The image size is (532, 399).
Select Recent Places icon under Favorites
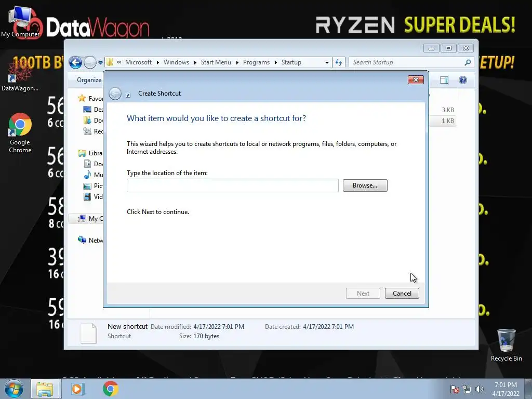[x=87, y=131]
